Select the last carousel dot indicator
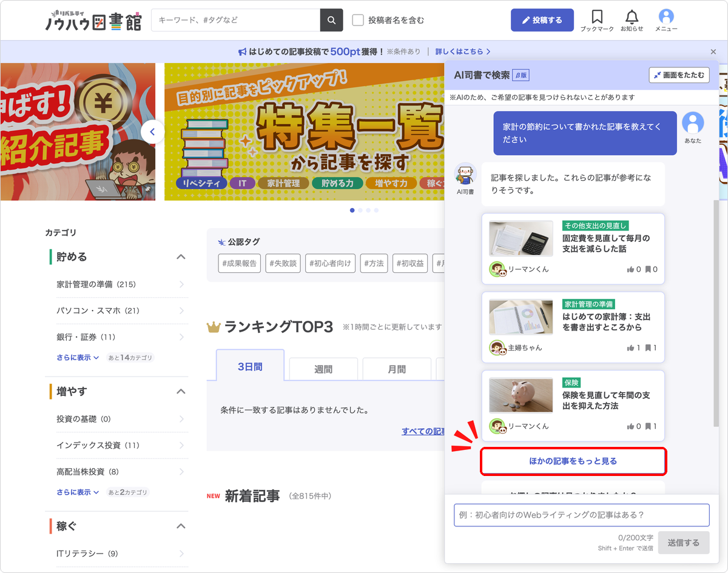The height and width of the screenshot is (573, 728). tap(376, 210)
